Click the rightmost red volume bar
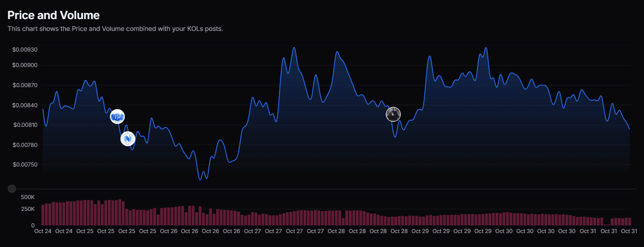This screenshot has height=247, width=644. (629, 222)
